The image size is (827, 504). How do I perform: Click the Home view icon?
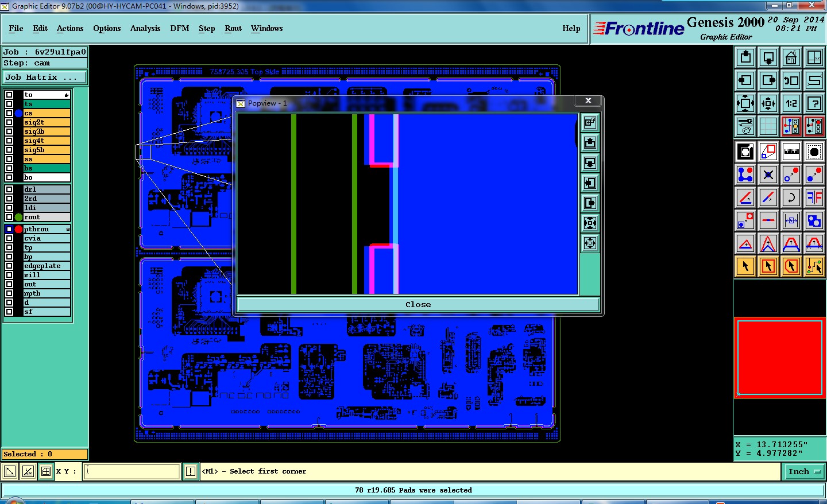(791, 57)
